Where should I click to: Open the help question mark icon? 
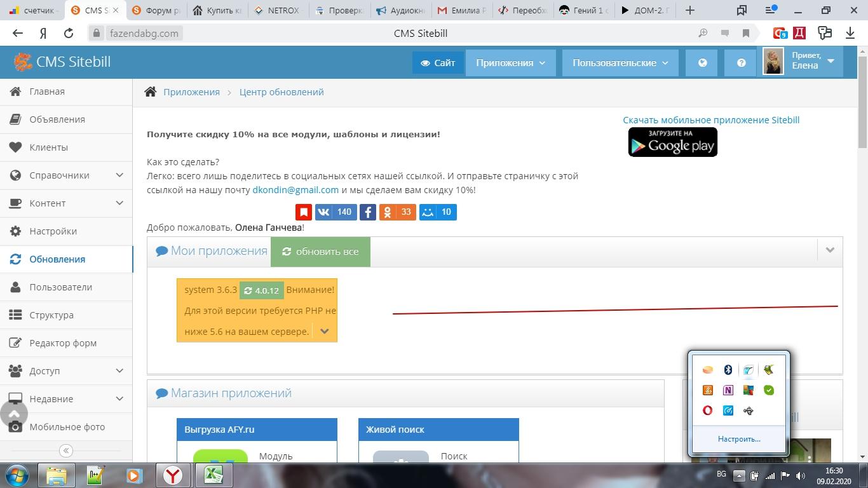click(x=741, y=63)
